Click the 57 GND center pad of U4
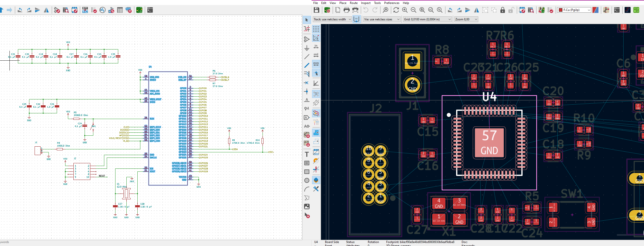 click(x=489, y=143)
